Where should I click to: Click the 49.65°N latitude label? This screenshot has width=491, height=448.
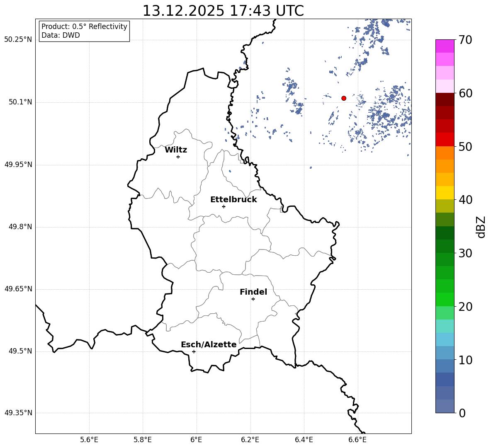tap(18, 289)
